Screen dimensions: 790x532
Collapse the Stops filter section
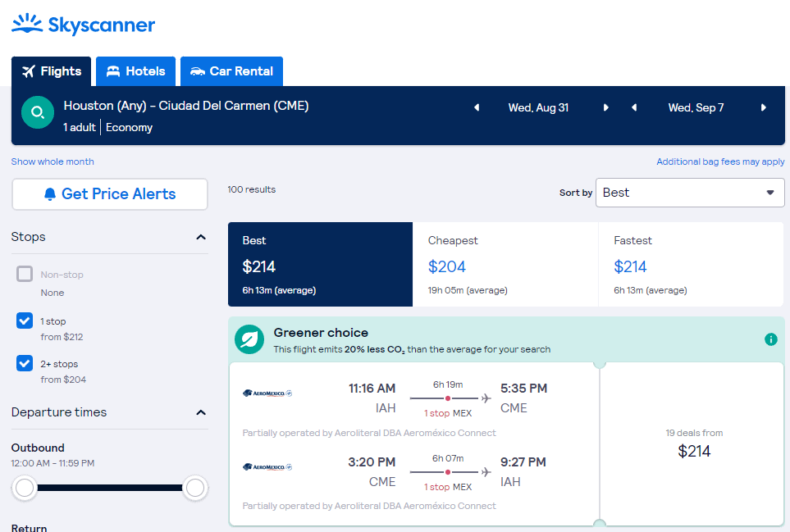click(201, 237)
